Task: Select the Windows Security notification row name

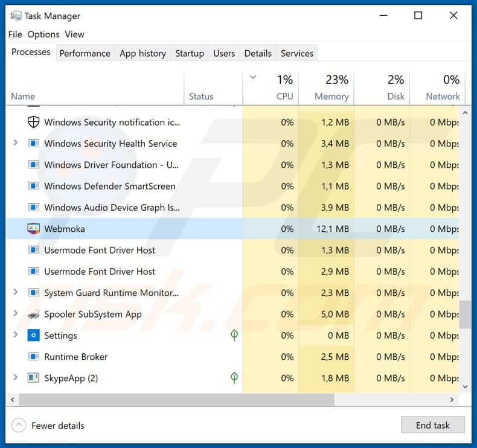Action: (112, 123)
